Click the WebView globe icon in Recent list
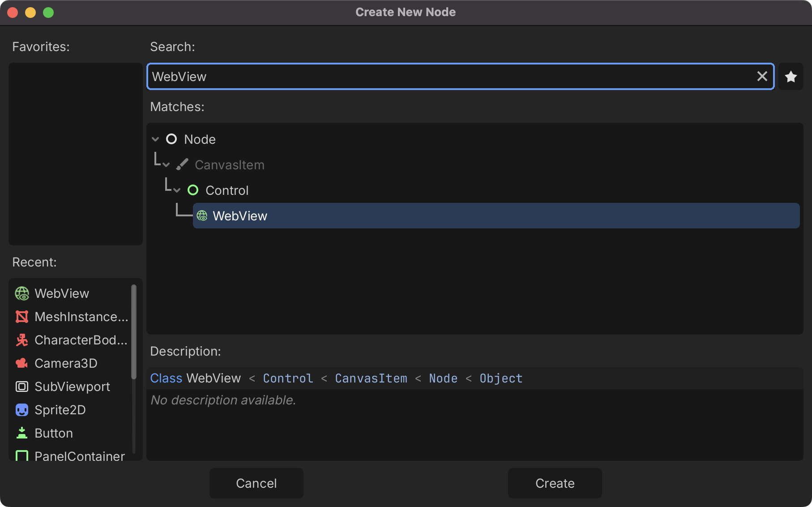Screen dimensions: 812x507 pos(22,294)
